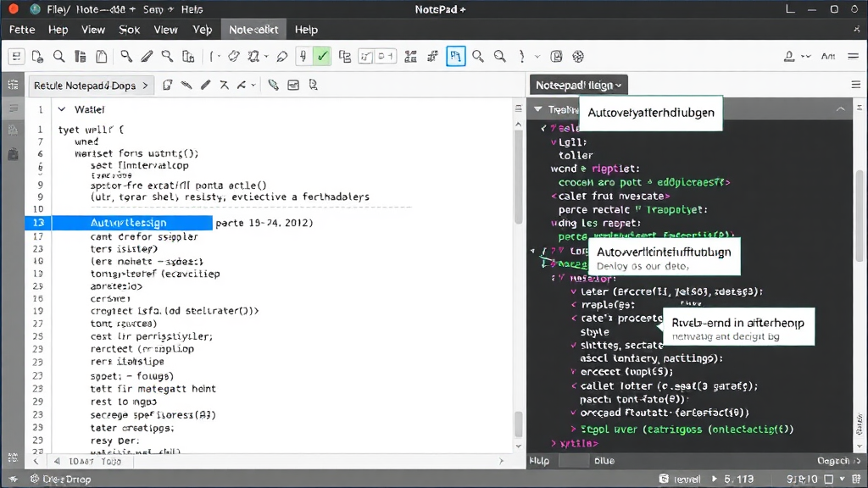
Task: Toggle the check beside 'leter (Erccte' tree row
Action: tap(574, 291)
